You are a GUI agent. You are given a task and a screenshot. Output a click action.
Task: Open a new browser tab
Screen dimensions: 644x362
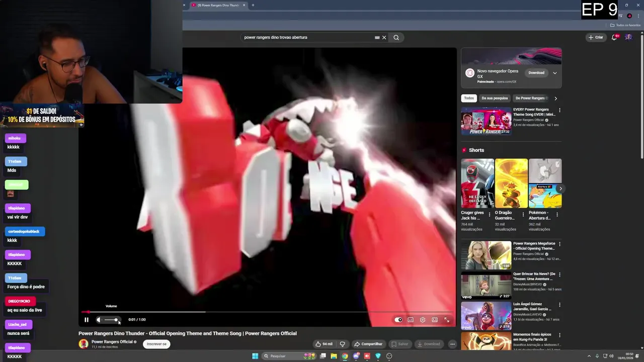click(x=253, y=5)
